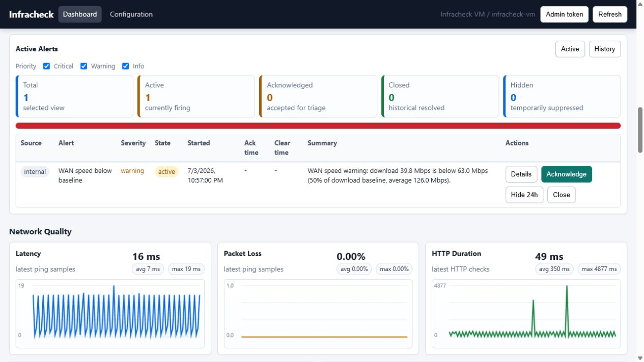644x362 pixels.
Task: Acknowledge the WAN speed alert
Action: (x=567, y=174)
